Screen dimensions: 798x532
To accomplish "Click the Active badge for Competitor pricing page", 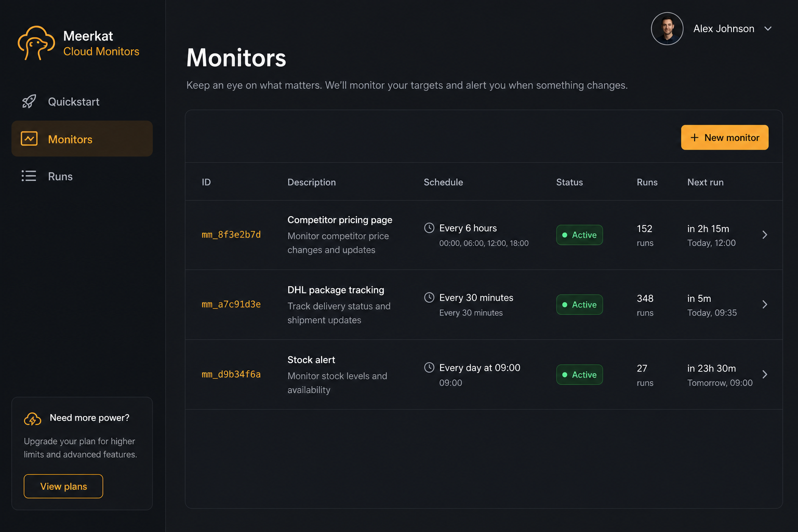I will [x=579, y=235].
